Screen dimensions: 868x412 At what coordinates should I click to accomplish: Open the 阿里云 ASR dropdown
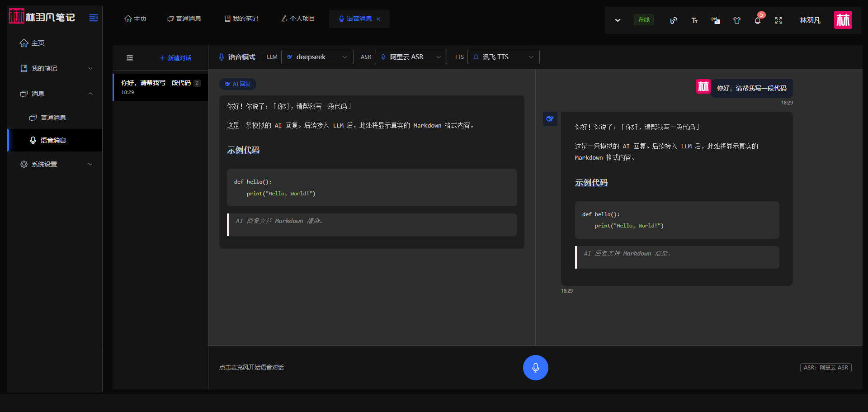(x=411, y=57)
